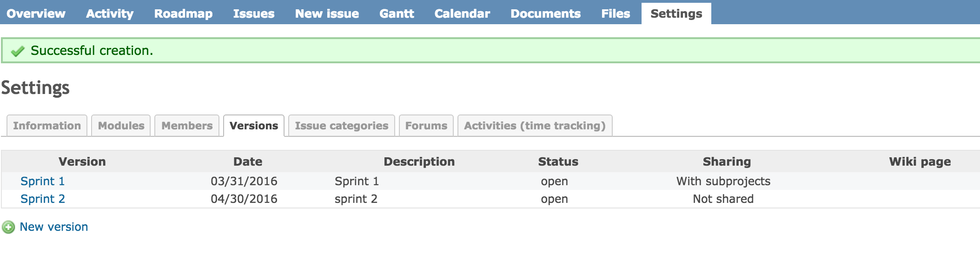Open the Sprint 2 version link
This screenshot has width=980, height=255.
(x=43, y=199)
